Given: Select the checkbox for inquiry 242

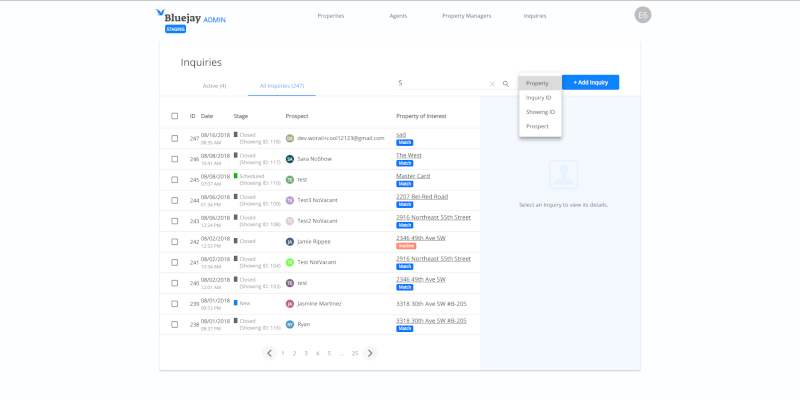Looking at the screenshot, I should (175, 241).
